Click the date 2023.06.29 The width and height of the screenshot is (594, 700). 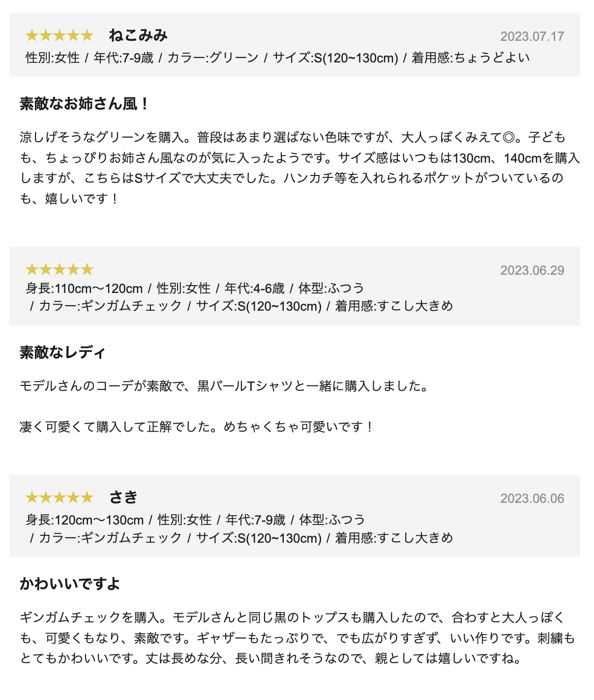coord(532,270)
